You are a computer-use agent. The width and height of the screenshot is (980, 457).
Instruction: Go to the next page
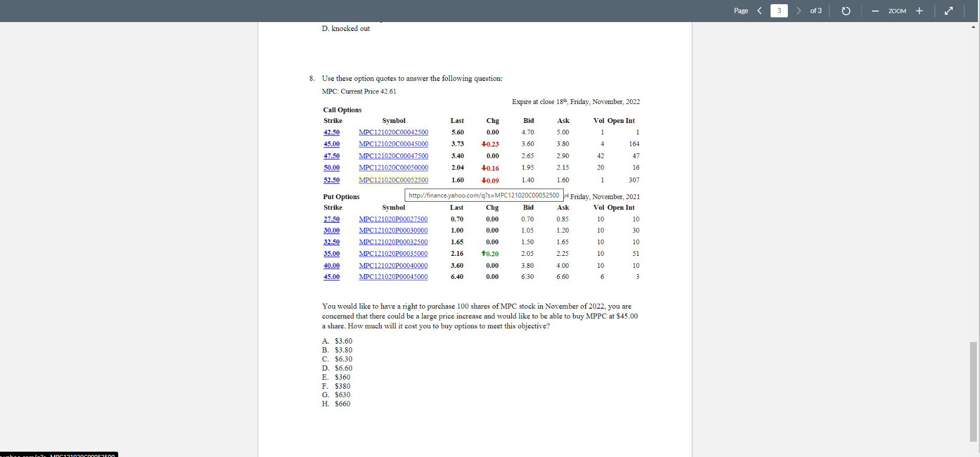point(798,11)
